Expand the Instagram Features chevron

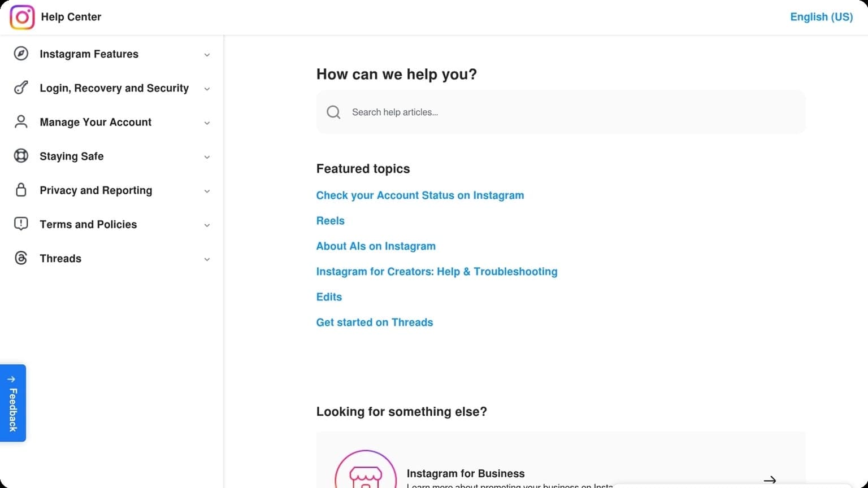pyautogui.click(x=207, y=55)
